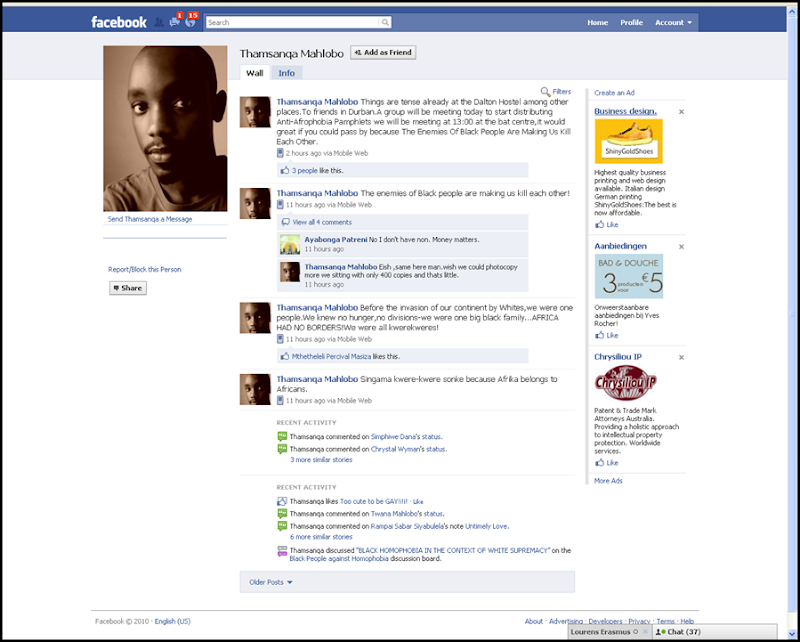Screen dimensions: 800x642
Task: Click comment icon beside Chrystal Wyman's status activity
Action: coord(282,449)
